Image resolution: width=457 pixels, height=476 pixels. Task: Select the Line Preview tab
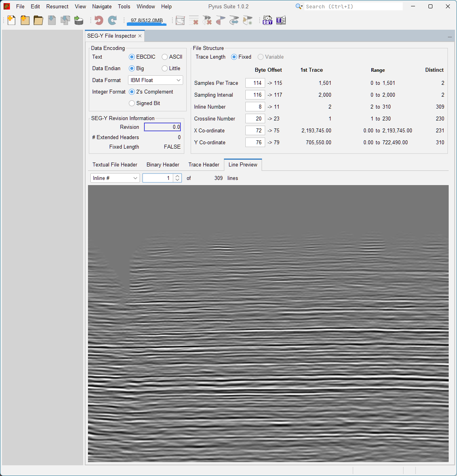243,164
